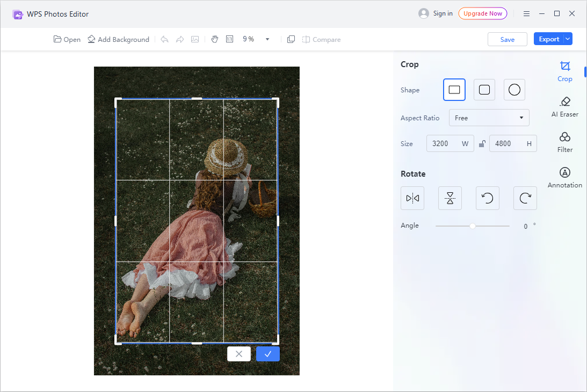587x392 pixels.
Task: Click the Save button
Action: tap(507, 39)
